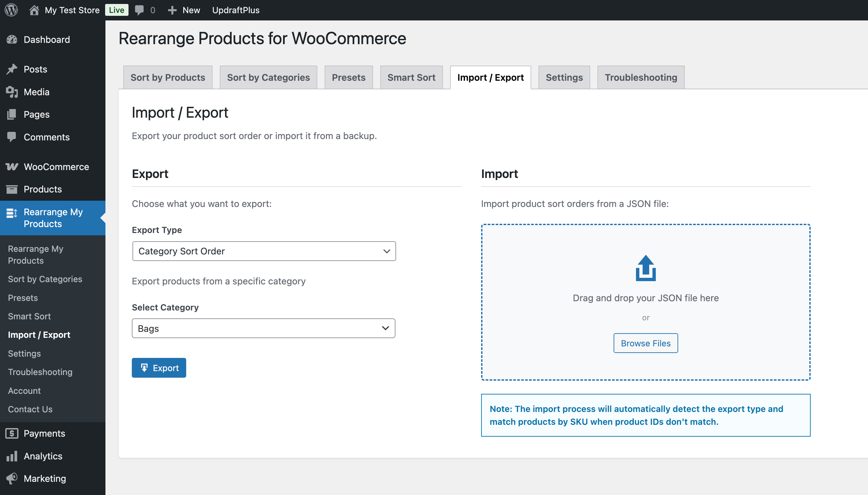The image size is (868, 495).
Task: Switch to the Smart Sort tab
Action: click(411, 77)
